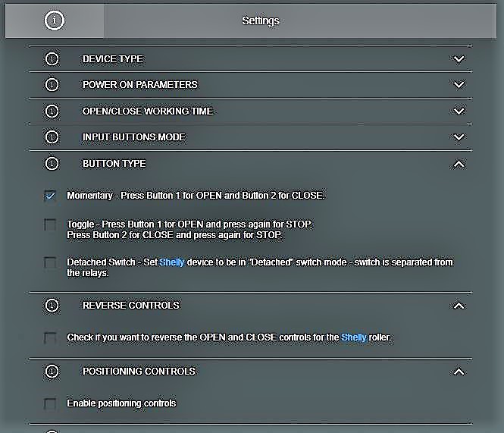
Task: Click the info icon beside REVERSE CONTROLS
Action: click(52, 306)
